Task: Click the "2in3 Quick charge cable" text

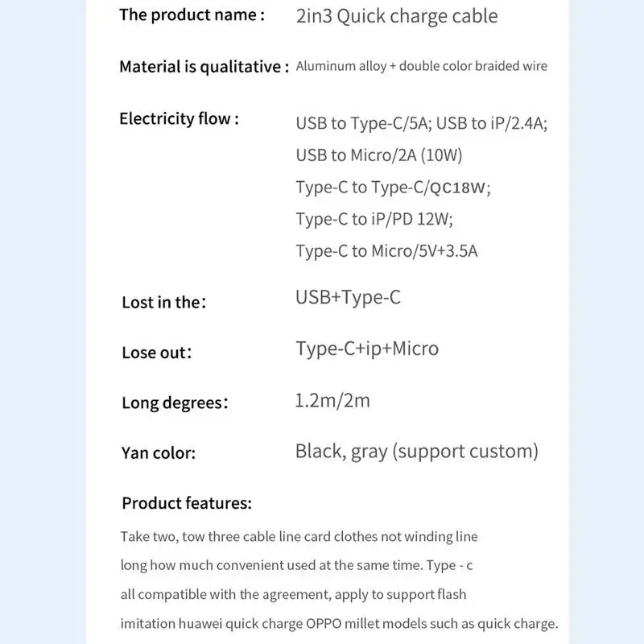Action: (x=396, y=15)
